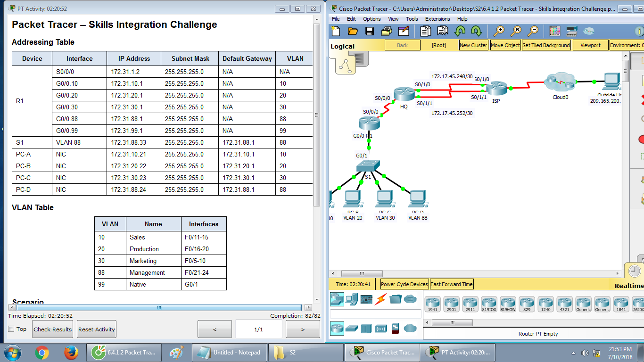Select the Switches subcategory icon

[x=352, y=328]
